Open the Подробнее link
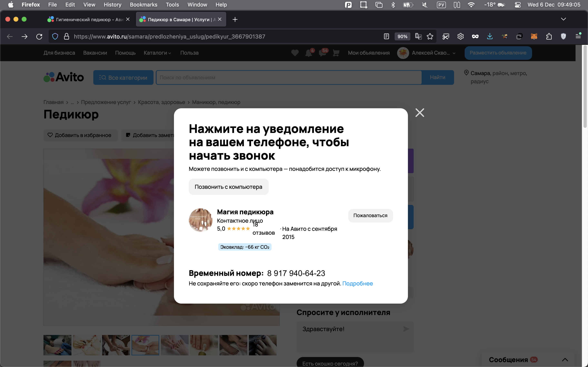 [357, 283]
